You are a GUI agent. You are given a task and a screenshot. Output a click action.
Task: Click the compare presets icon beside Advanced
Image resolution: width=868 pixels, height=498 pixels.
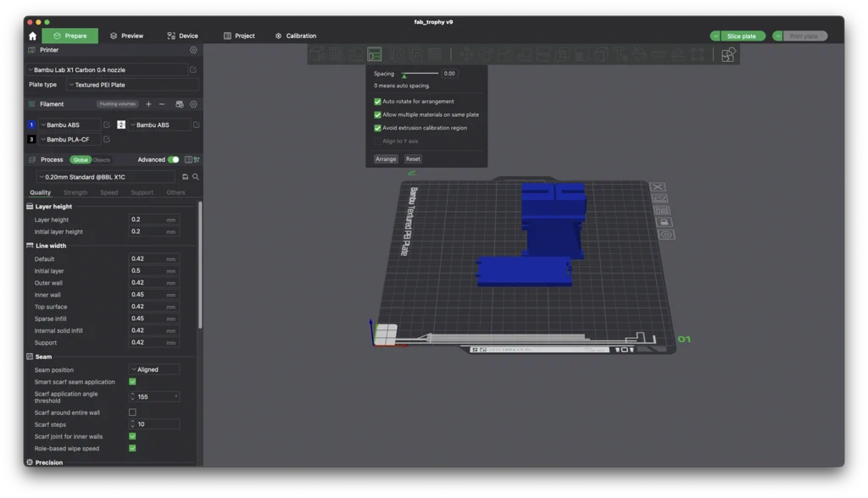pos(197,160)
